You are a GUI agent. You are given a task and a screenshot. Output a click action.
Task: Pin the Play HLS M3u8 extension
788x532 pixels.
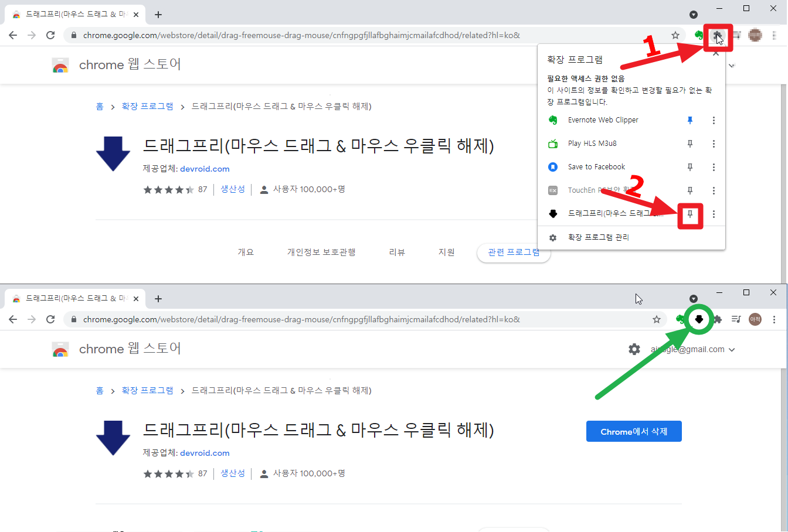[690, 144]
